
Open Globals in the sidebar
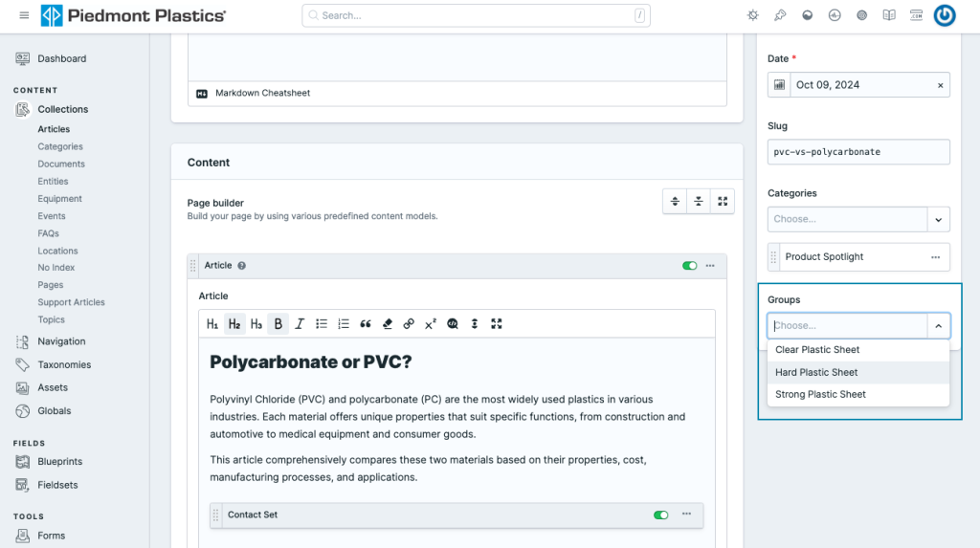click(54, 411)
